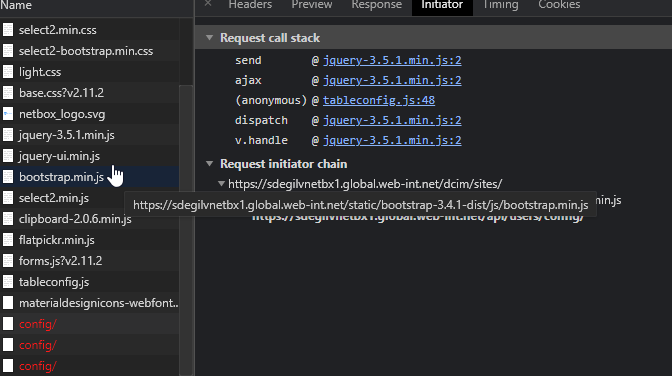
Task: Select the materialdesignicons-webfont request
Action: point(90,303)
